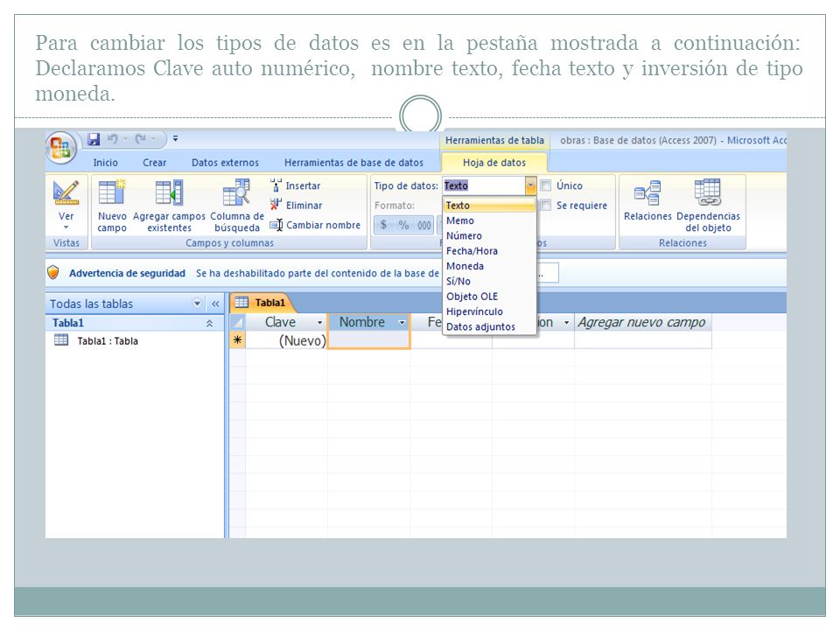Click the empty Nombre cell in new row
This screenshot has height=630, width=840.
pyautogui.click(x=368, y=340)
